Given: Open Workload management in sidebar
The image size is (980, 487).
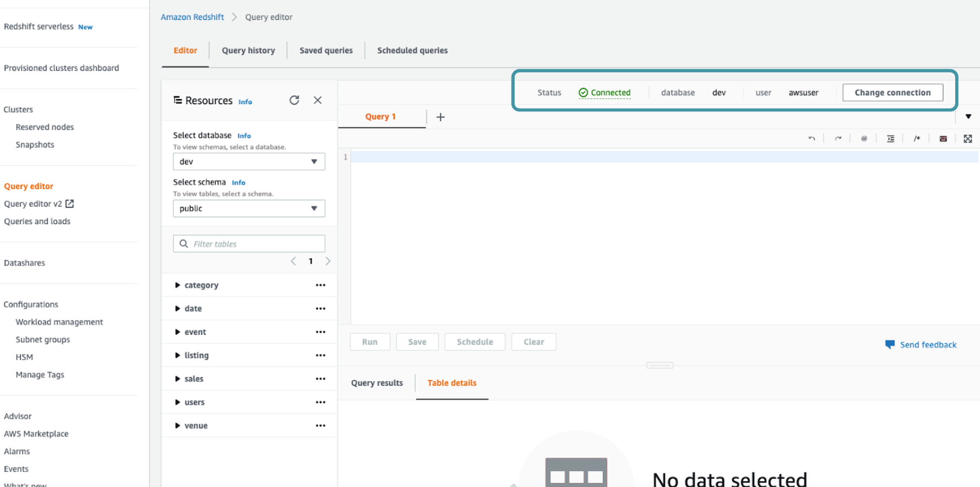Looking at the screenshot, I should tap(59, 322).
